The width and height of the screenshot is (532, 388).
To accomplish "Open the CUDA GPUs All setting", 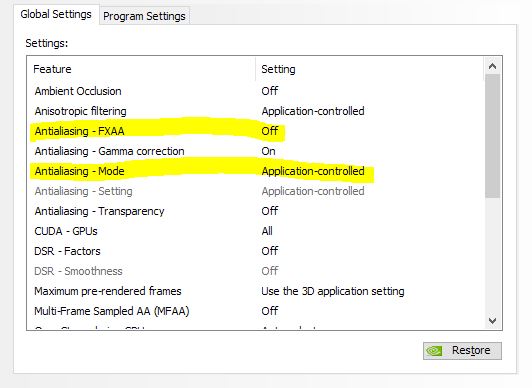I will 267,231.
